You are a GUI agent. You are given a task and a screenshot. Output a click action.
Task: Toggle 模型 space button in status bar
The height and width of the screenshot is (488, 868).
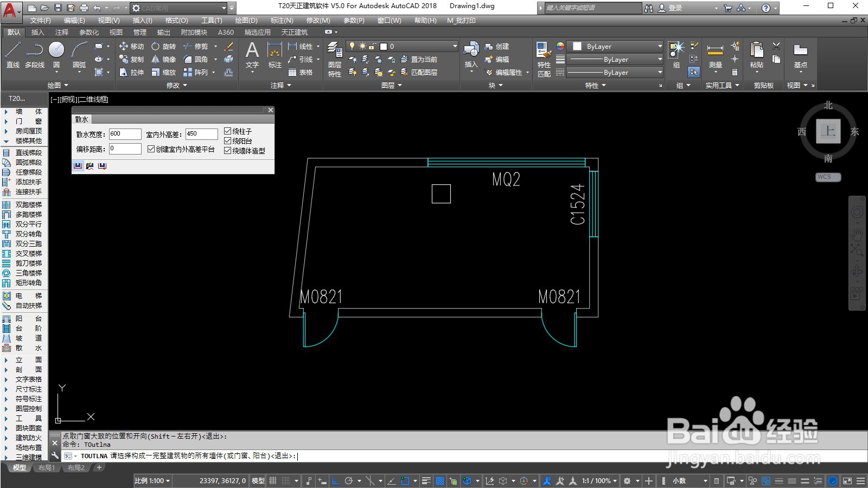click(258, 480)
